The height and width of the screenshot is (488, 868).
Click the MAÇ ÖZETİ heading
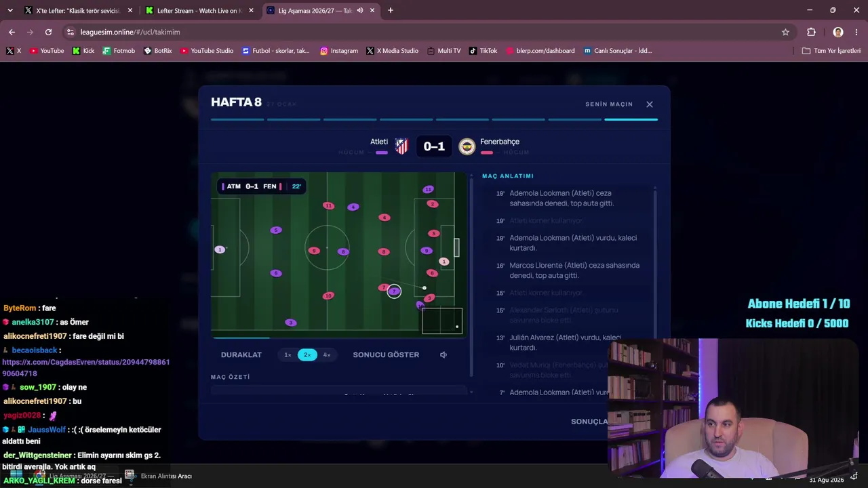[x=231, y=377]
